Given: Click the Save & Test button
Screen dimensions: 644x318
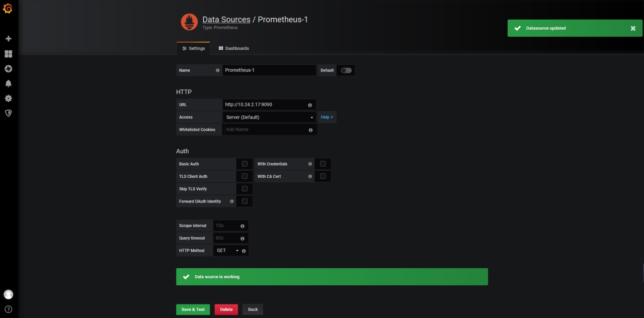Looking at the screenshot, I should pyautogui.click(x=193, y=309).
